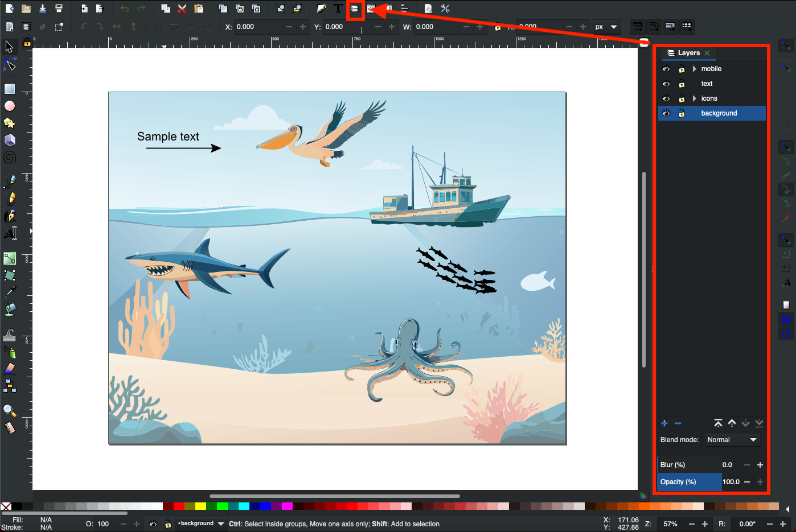Image resolution: width=796 pixels, height=532 pixels.
Task: Add a new layer with the plus button
Action: tap(664, 423)
